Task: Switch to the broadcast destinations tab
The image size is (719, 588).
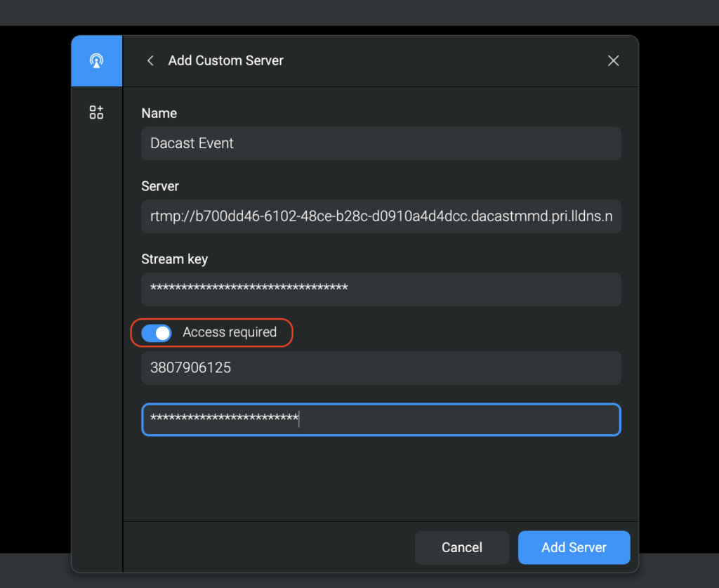Action: [x=96, y=60]
